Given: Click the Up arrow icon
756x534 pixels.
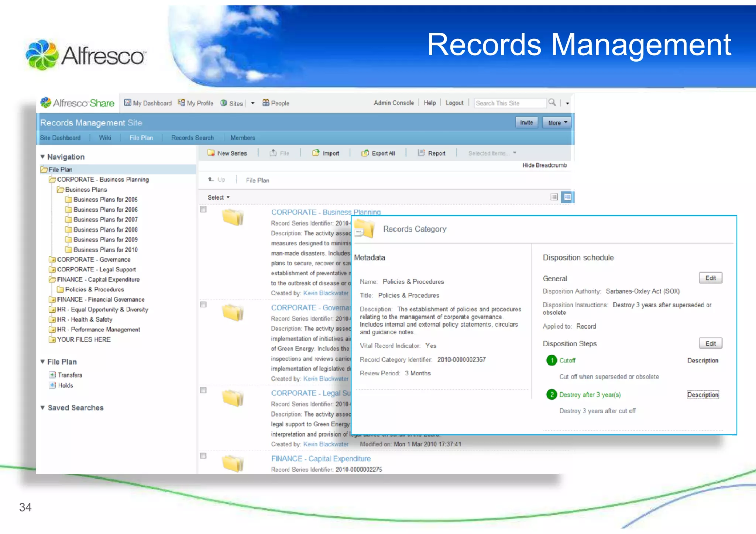Looking at the screenshot, I should [x=211, y=179].
